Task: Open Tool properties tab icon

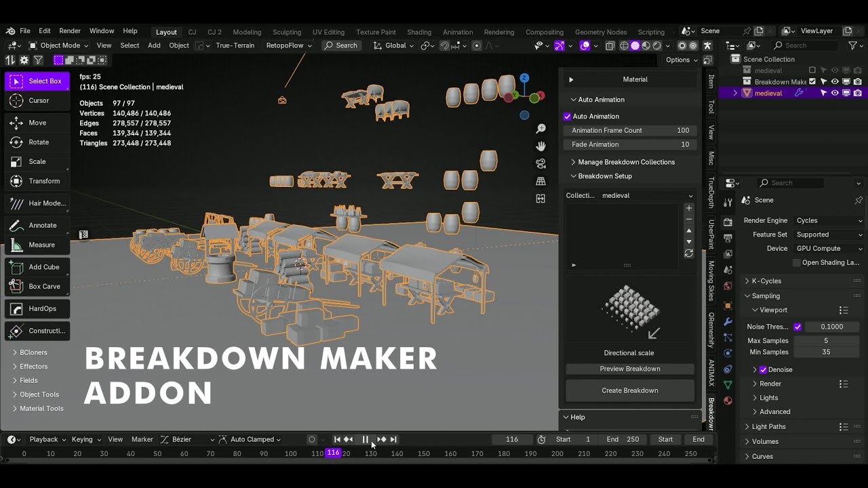Action: [728, 202]
